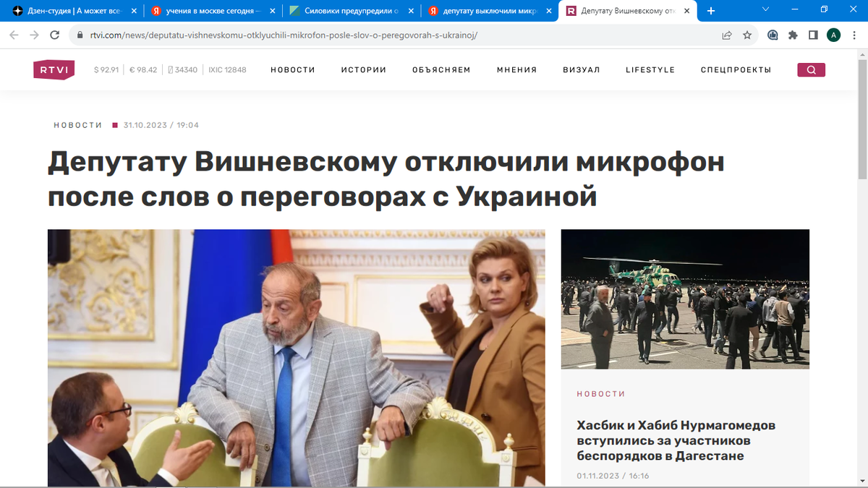Open the browser side panel icon
Image resolution: width=868 pixels, height=488 pixels.
click(x=813, y=35)
